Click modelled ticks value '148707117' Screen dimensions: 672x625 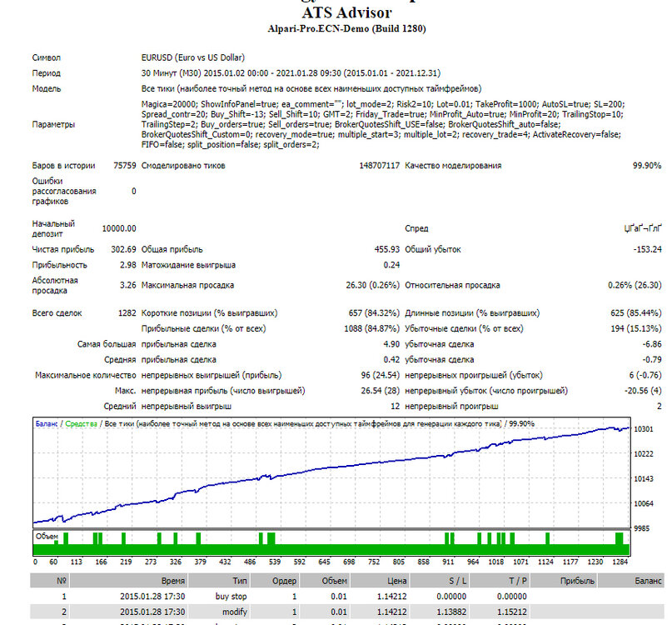(379, 166)
